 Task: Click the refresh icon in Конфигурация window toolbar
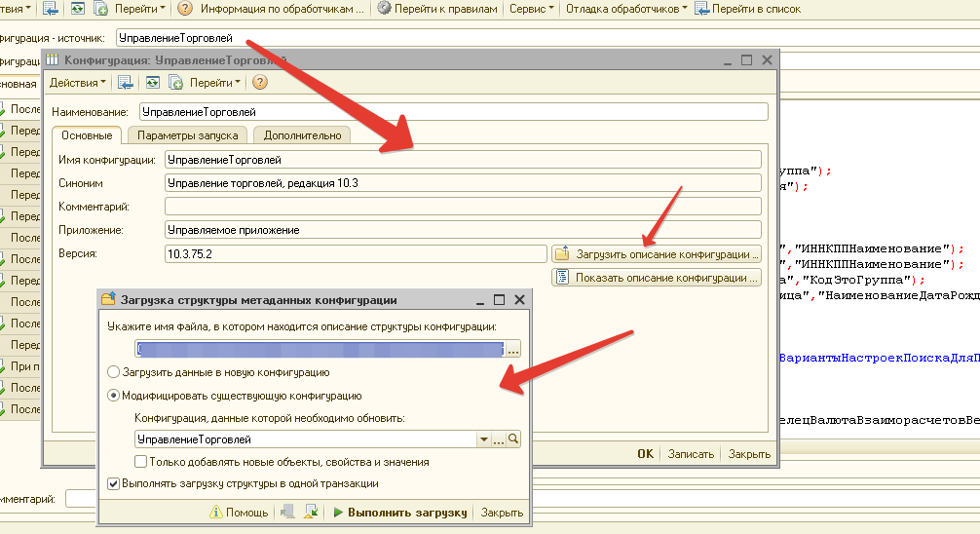pos(153,83)
